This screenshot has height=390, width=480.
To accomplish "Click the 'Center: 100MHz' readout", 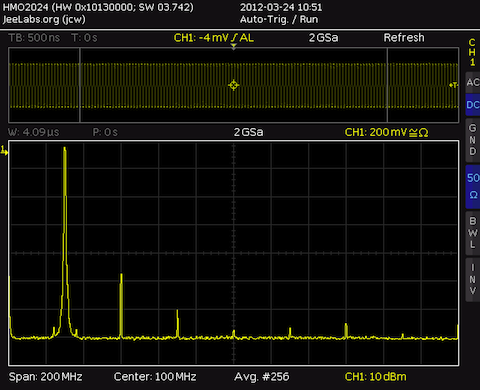I will point(155,377).
